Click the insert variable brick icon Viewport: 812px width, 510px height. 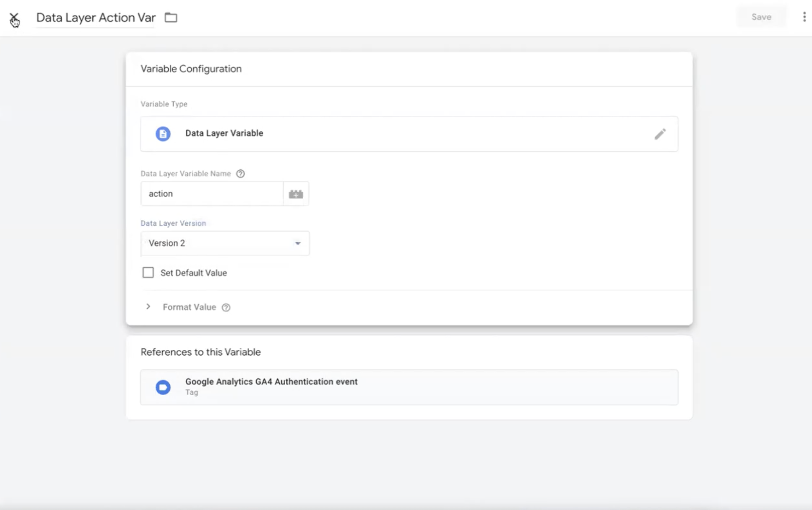(x=296, y=194)
